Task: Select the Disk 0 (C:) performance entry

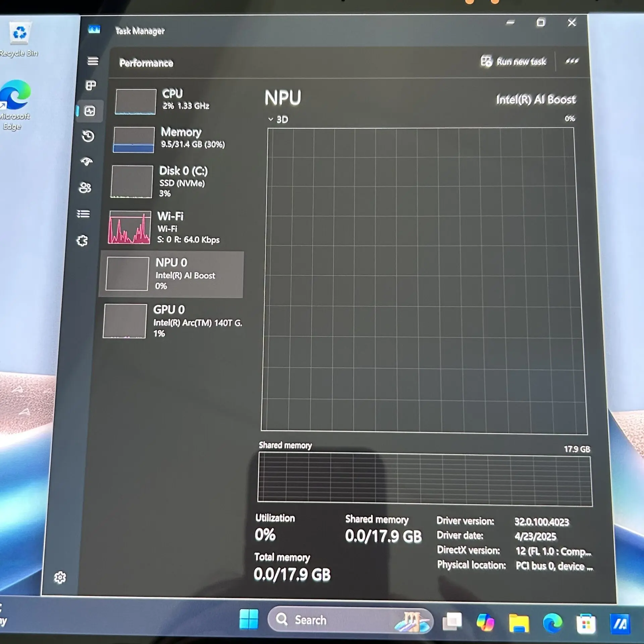Action: (x=176, y=181)
